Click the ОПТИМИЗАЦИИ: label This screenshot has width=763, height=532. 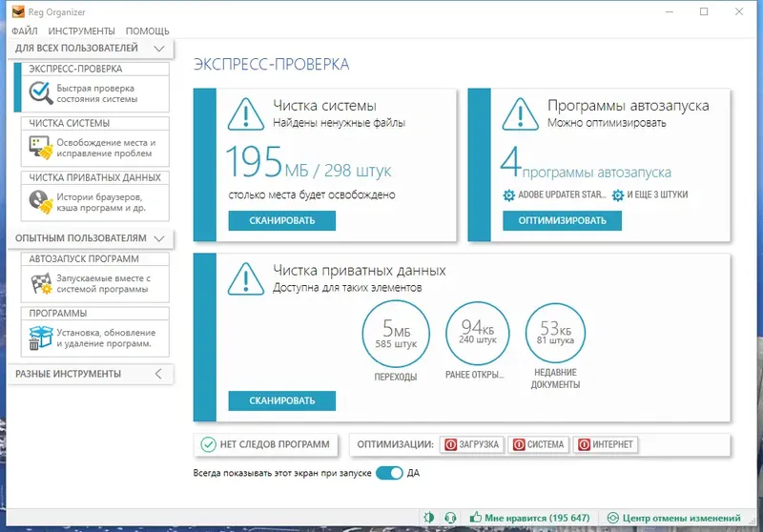(x=395, y=444)
